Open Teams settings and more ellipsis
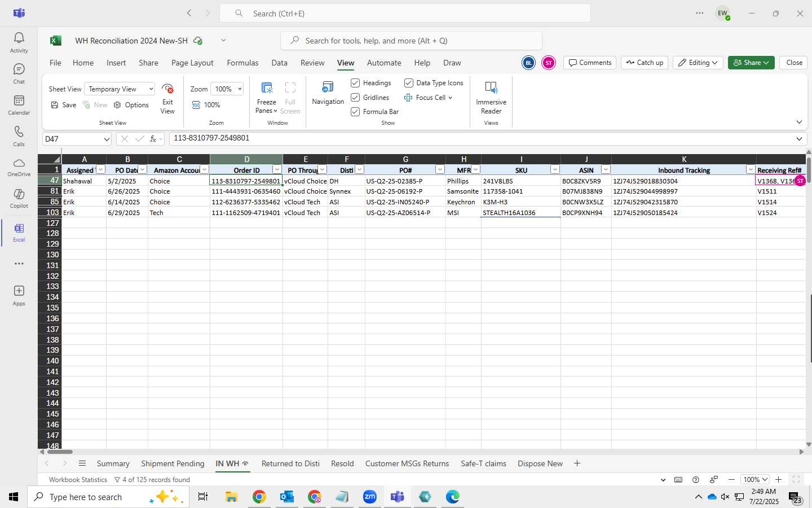 (700, 13)
